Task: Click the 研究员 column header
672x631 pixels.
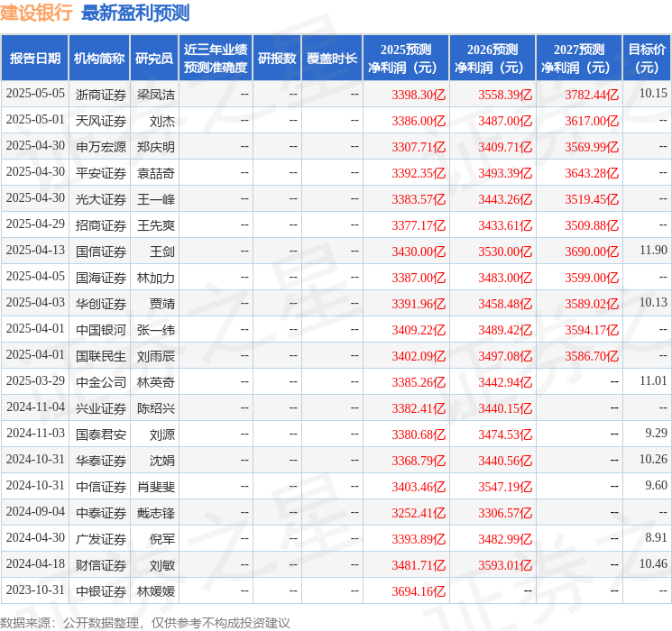Action: pyautogui.click(x=153, y=58)
